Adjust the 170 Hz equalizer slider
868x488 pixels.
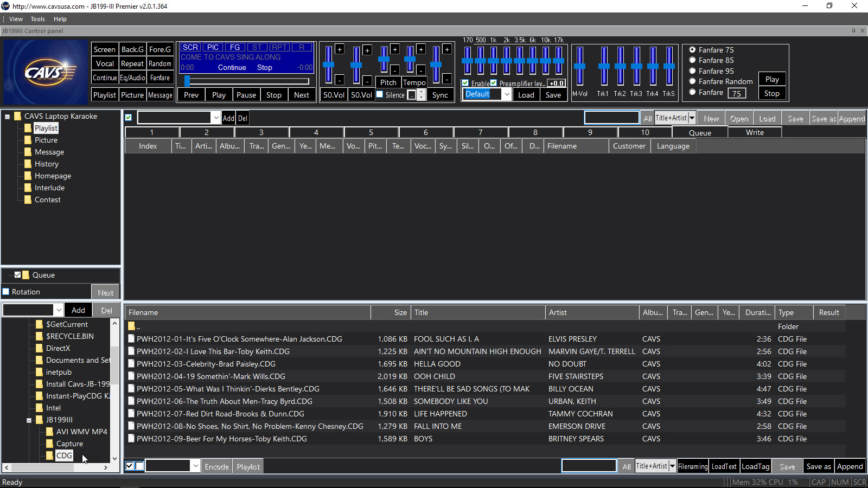tap(467, 60)
